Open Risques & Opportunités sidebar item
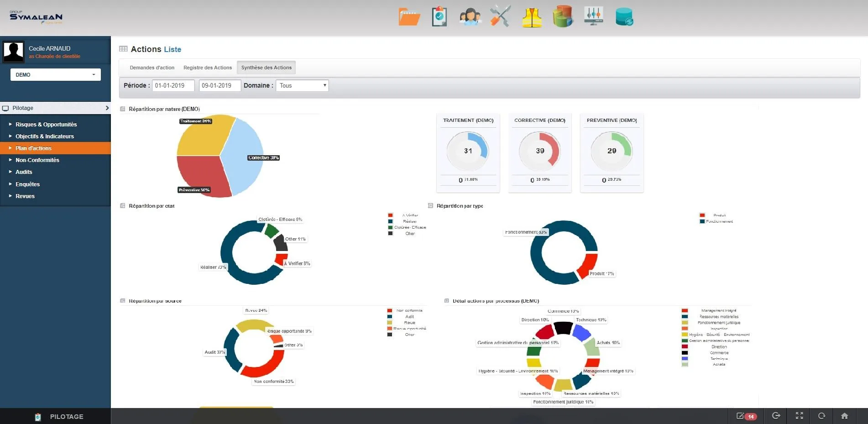868x424 pixels. (46, 125)
